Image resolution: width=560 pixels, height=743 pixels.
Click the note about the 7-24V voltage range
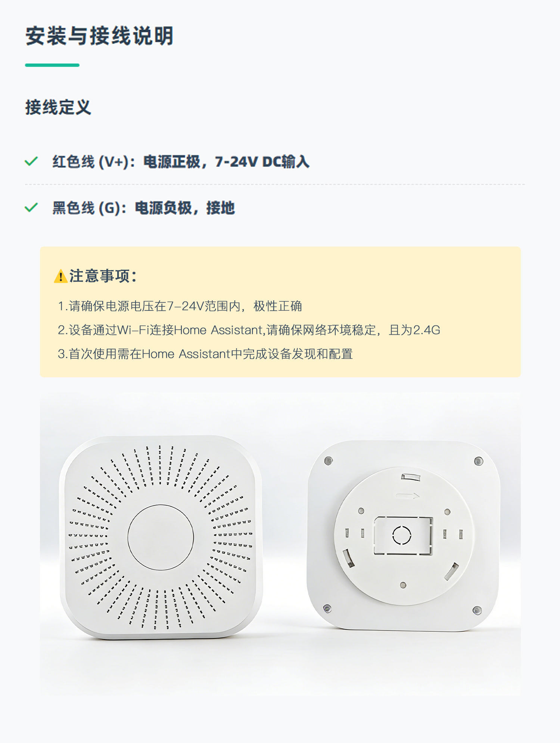[x=180, y=306]
